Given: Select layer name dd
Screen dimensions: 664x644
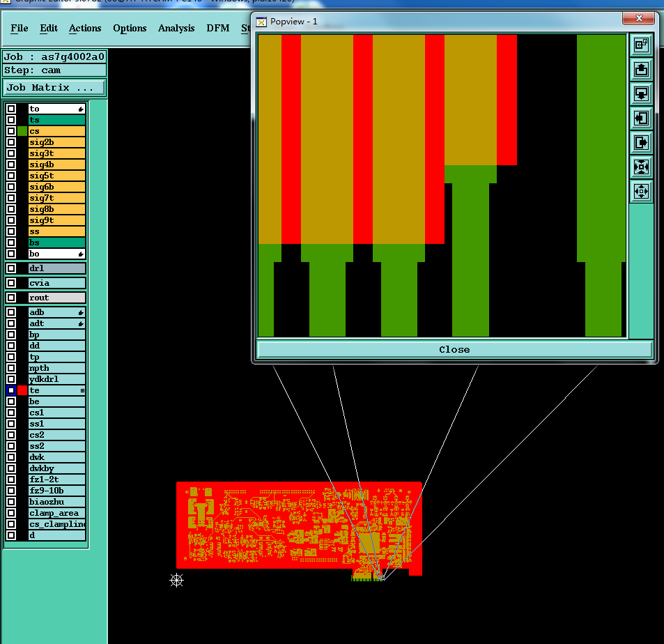Looking at the screenshot, I should click(56, 346).
